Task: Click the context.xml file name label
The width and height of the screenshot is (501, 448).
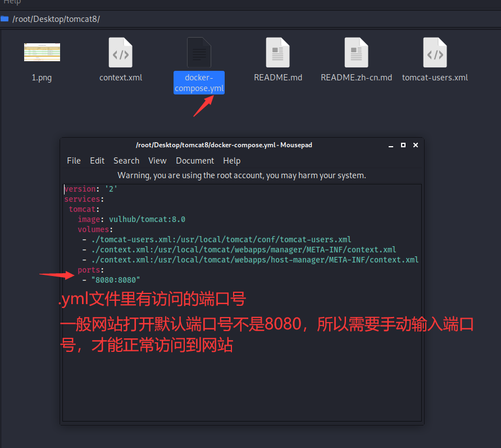Action: click(120, 78)
